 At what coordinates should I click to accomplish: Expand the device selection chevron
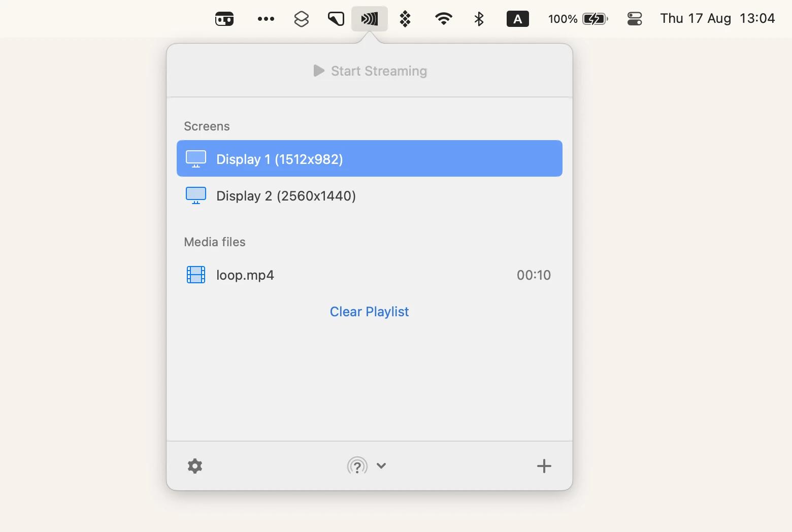pyautogui.click(x=381, y=465)
